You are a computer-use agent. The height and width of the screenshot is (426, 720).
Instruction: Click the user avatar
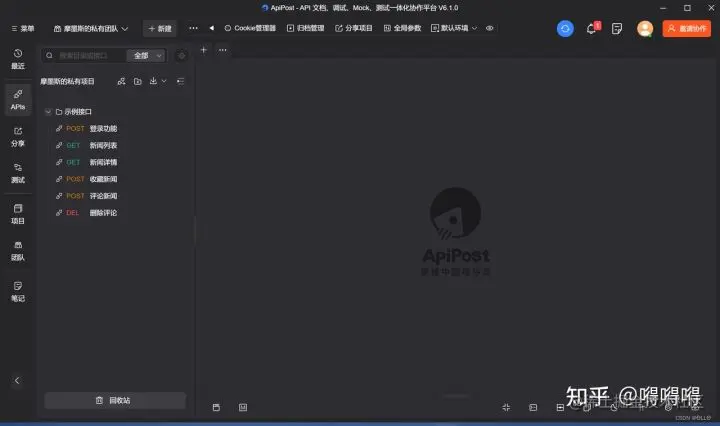click(x=645, y=28)
